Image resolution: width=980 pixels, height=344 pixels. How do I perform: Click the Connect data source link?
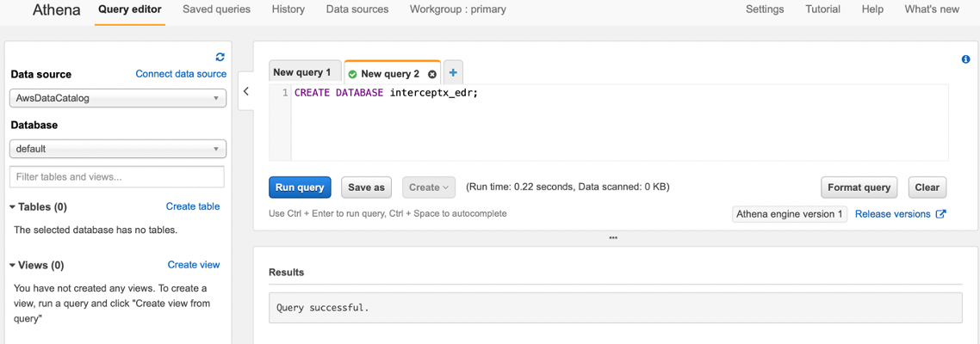[181, 74]
